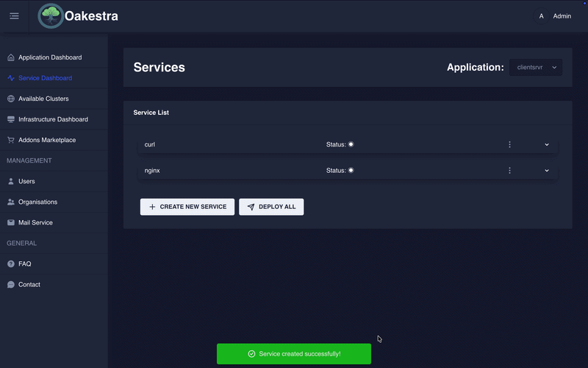588x368 pixels.
Task: Click the curl status indicator dot
Action: tap(351, 144)
